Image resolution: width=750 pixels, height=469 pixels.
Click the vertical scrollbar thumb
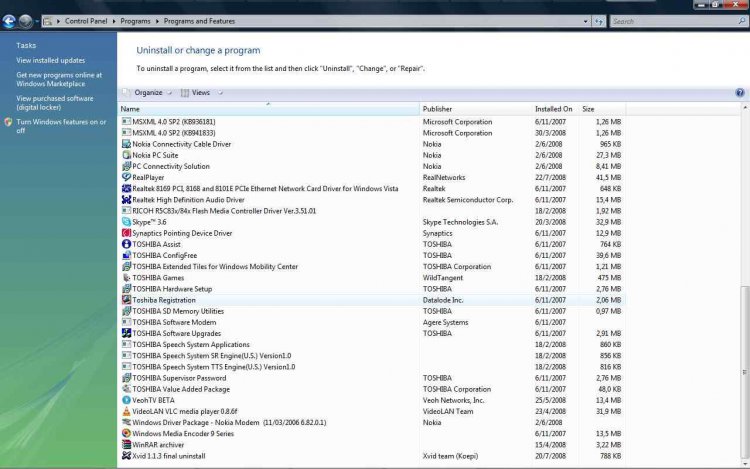pyautogui.click(x=744, y=372)
